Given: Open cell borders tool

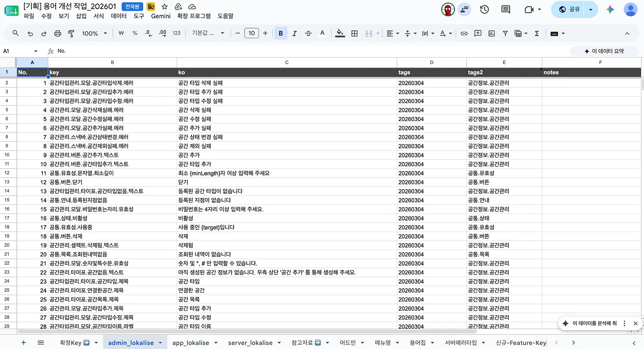Looking at the screenshot, I should click(354, 33).
